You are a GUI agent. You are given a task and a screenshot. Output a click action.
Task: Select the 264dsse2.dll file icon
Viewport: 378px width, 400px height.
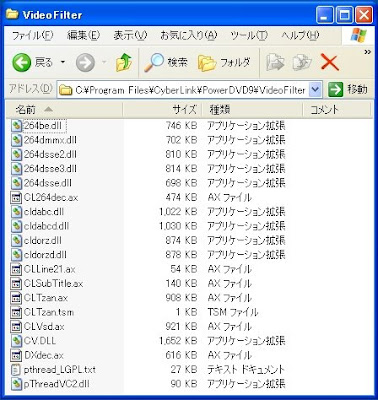coord(16,154)
